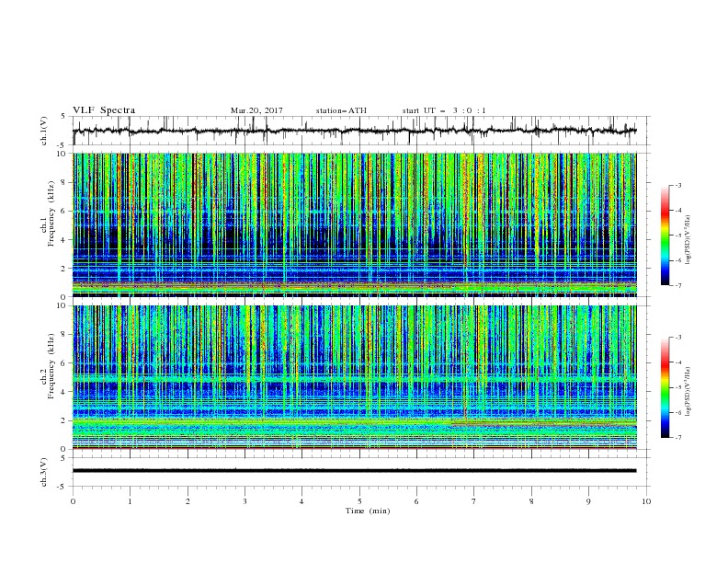Click tick label "1" on the Time axis
Image resolution: width=728 pixels, height=563 pixels.
[131, 501]
